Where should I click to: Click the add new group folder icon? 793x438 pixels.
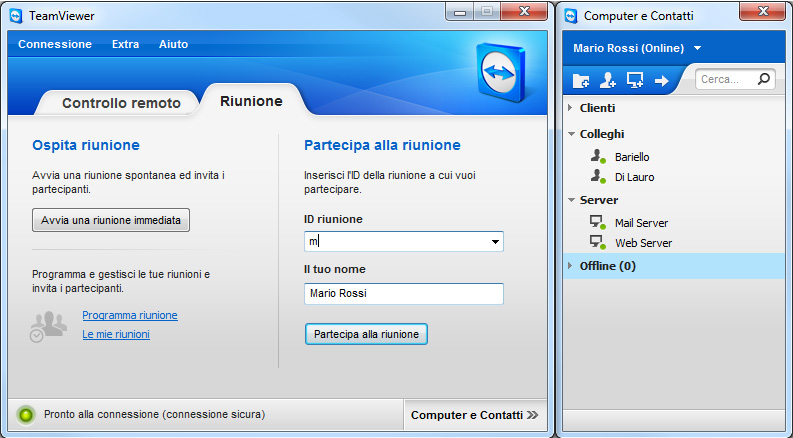[x=580, y=81]
